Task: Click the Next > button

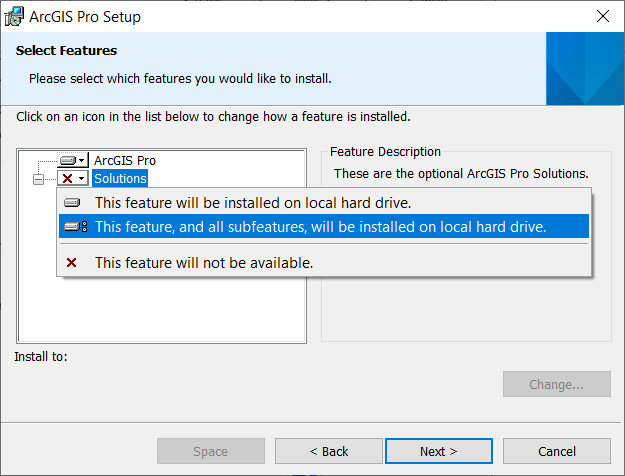Action: pyautogui.click(x=439, y=451)
